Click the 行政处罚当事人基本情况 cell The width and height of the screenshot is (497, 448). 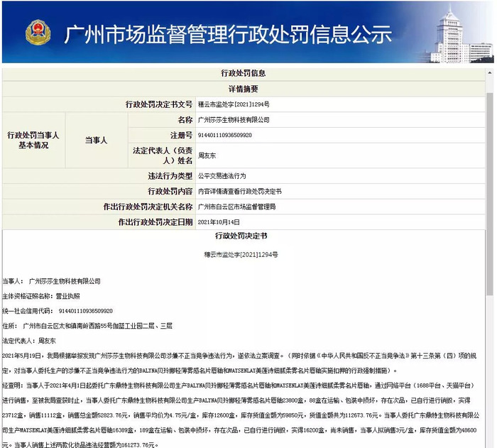point(33,140)
